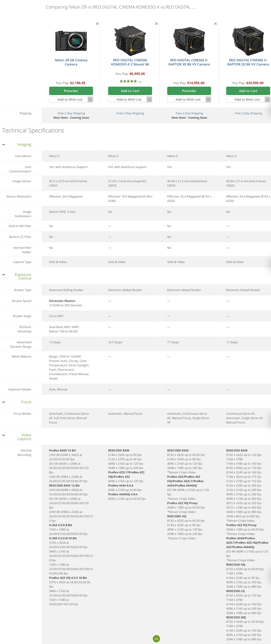The height and width of the screenshot is (644, 271).
Task: Open Nikon ZR camera product image
Action: (71, 41)
